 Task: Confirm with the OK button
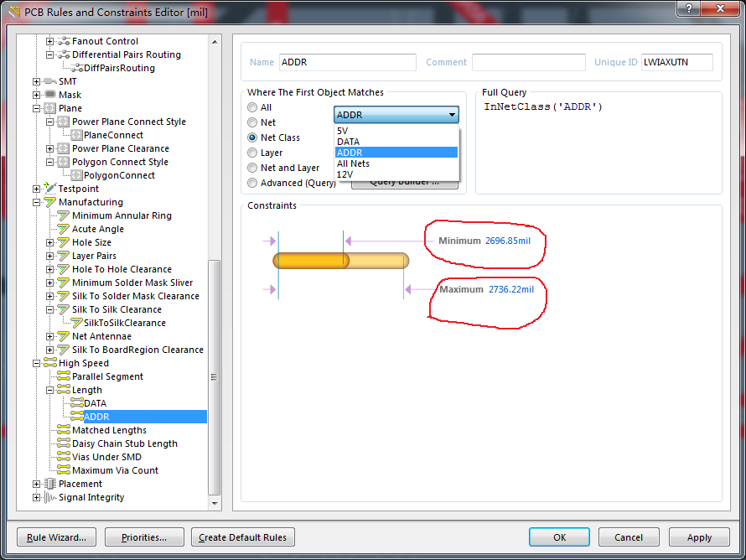tap(560, 537)
